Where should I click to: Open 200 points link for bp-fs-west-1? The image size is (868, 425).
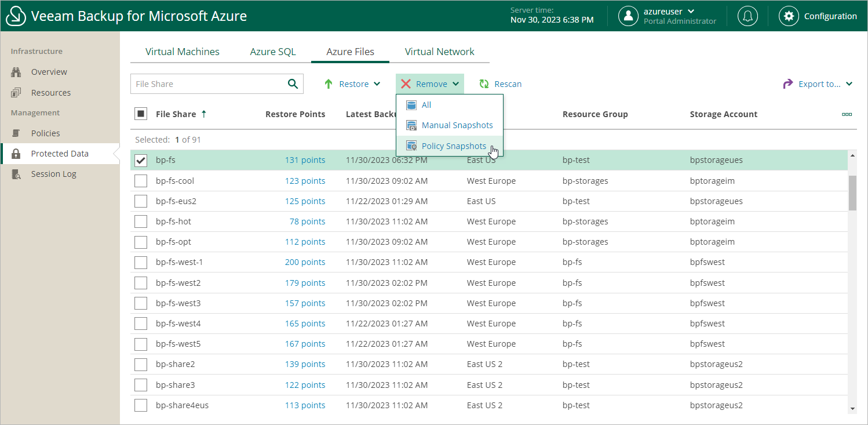click(305, 262)
